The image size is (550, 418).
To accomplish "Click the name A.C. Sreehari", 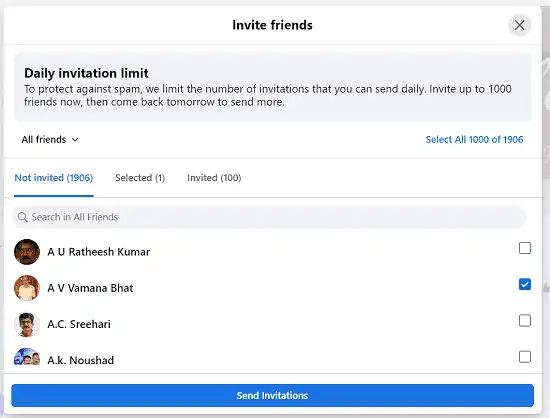I will click(79, 324).
